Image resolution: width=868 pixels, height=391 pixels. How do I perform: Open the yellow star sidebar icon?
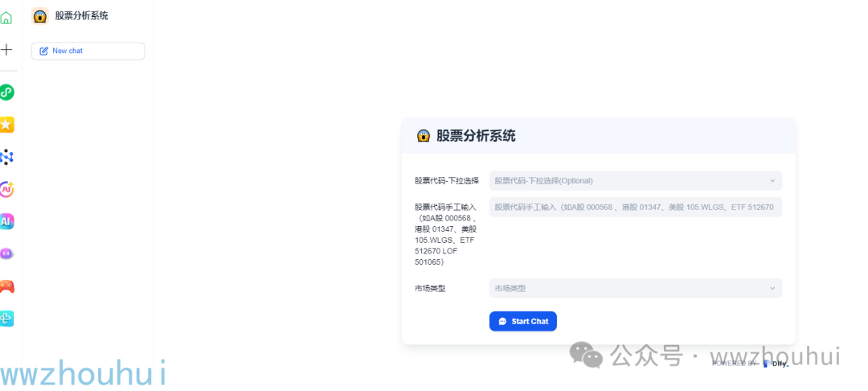6,125
